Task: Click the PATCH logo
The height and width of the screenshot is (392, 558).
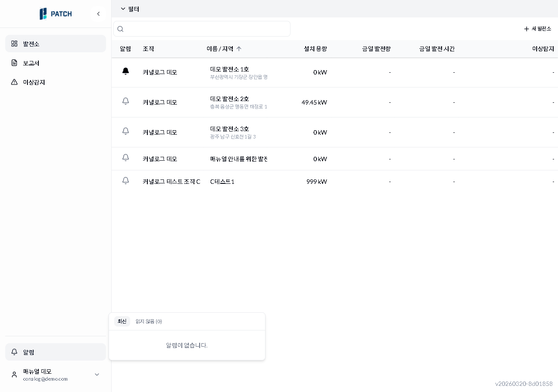Action: pos(56,14)
